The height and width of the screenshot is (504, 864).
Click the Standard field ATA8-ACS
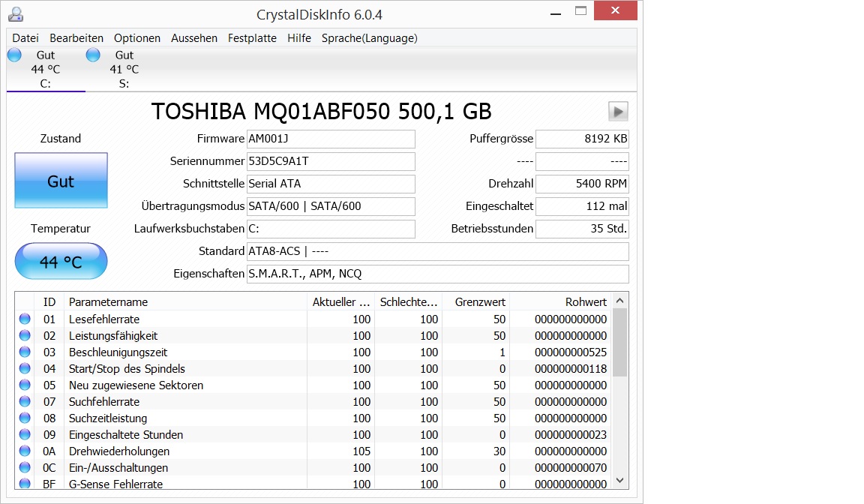point(437,252)
